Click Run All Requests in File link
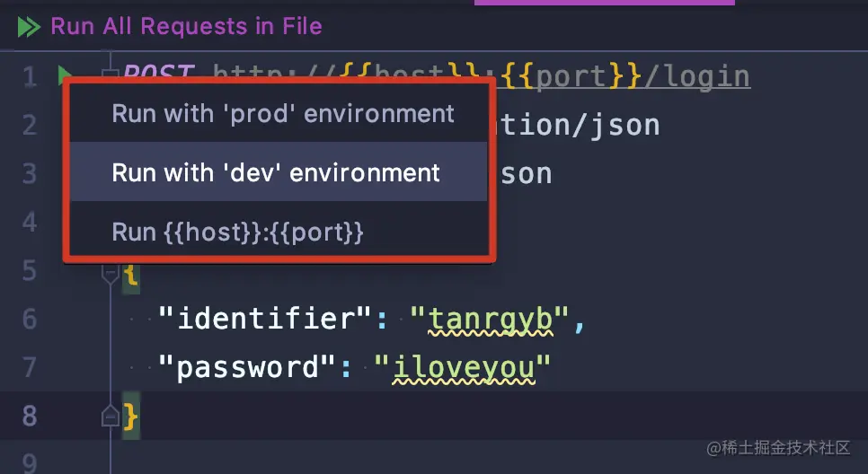The image size is (868, 474). pos(187,27)
